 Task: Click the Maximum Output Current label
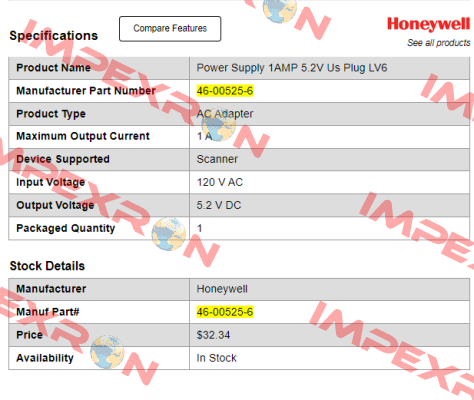[x=83, y=136]
